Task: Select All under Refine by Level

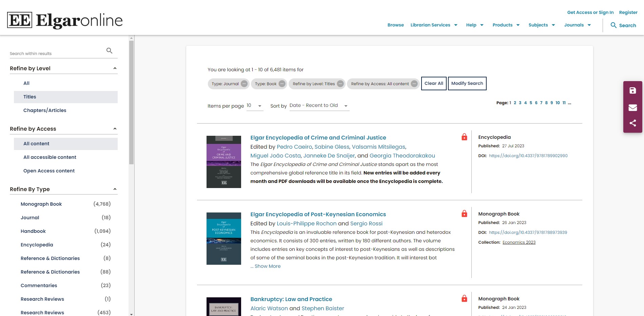Action: pos(66,83)
